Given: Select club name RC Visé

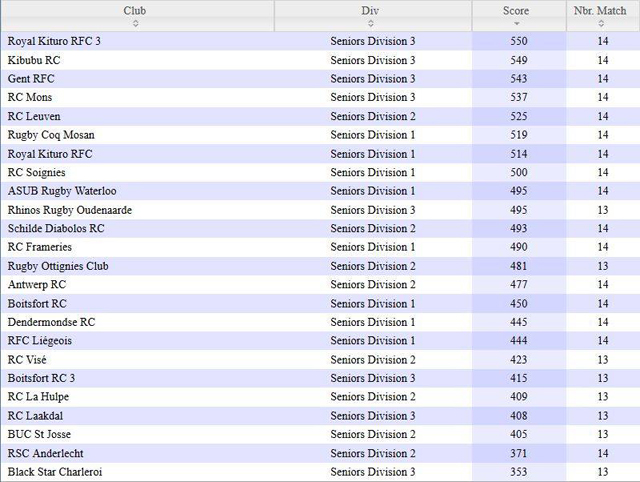Looking at the screenshot, I should (x=27, y=360).
